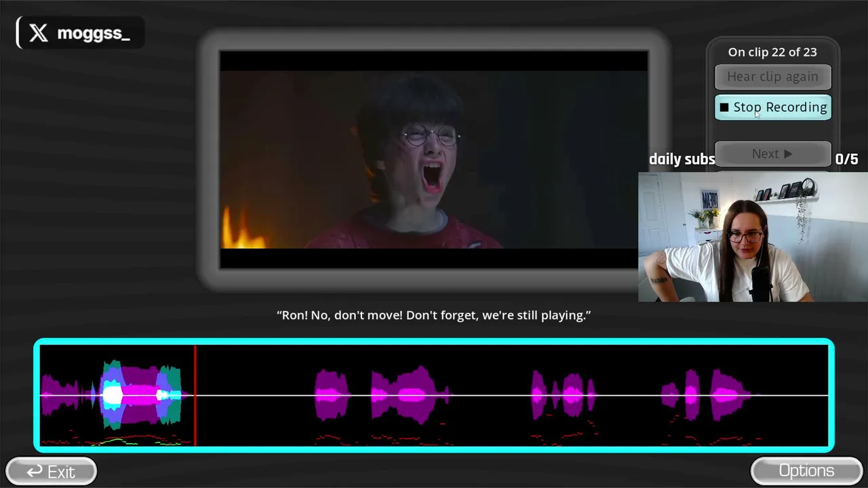The image size is (868, 488).
Task: Leave the session via the Exit button
Action: pyautogui.click(x=52, y=471)
